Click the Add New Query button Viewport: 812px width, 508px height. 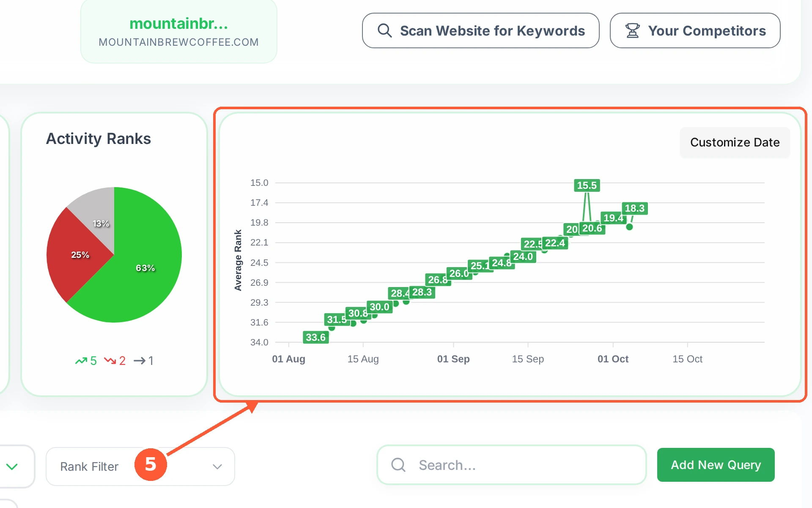click(x=716, y=465)
